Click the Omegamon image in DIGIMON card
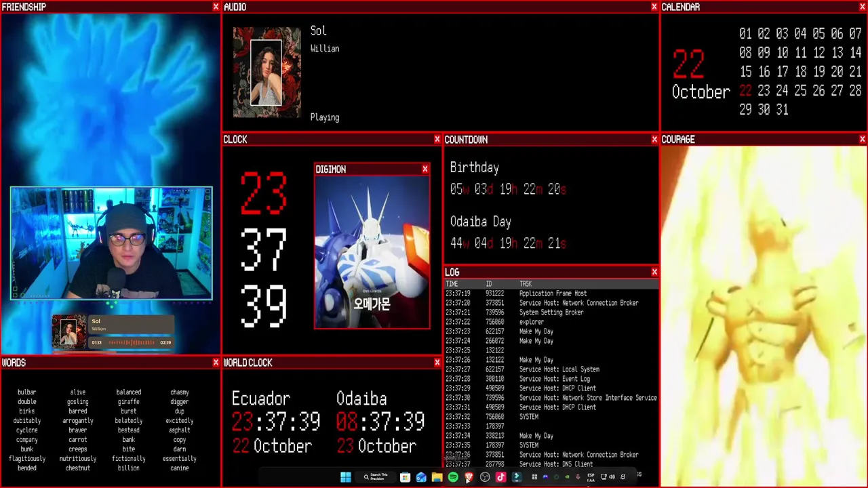The image size is (868, 488). [x=372, y=252]
